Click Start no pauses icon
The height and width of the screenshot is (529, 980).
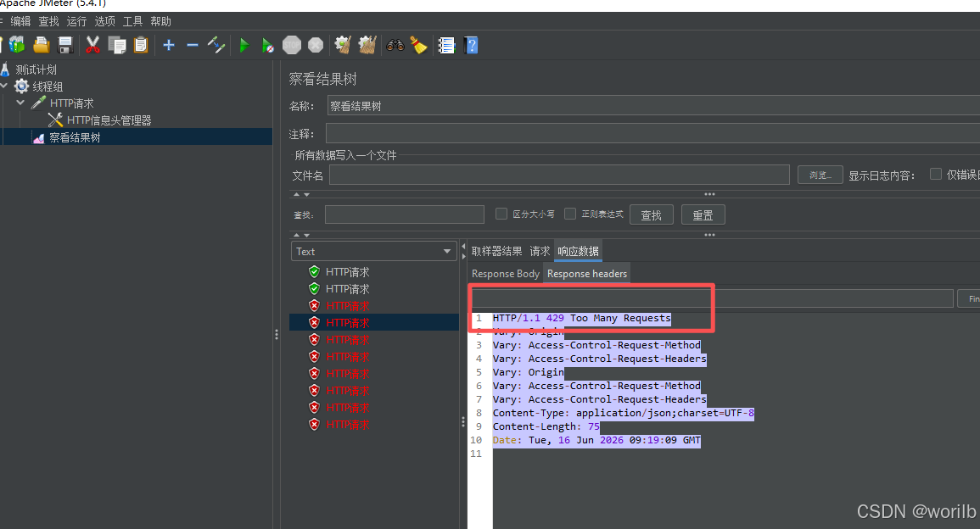tap(267, 45)
